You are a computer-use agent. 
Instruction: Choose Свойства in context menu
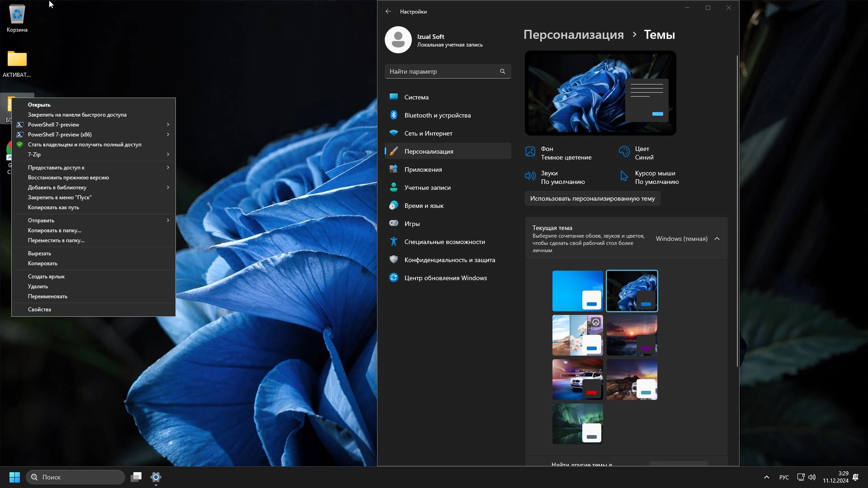click(39, 310)
